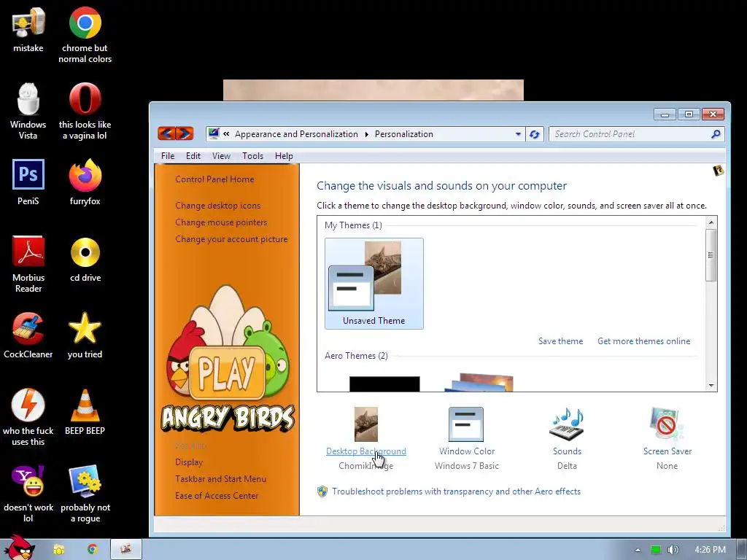Select the cd drive desktop icon
Screen dimensions: 747x560
85,259
